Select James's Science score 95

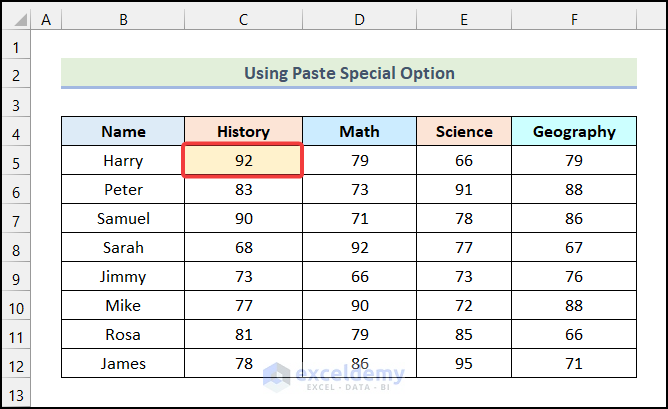(464, 363)
